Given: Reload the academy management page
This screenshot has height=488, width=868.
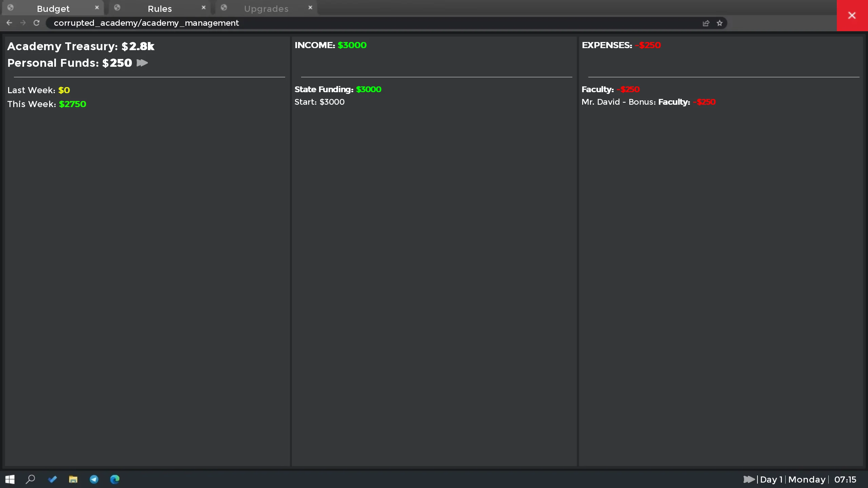Looking at the screenshot, I should pyautogui.click(x=37, y=23).
